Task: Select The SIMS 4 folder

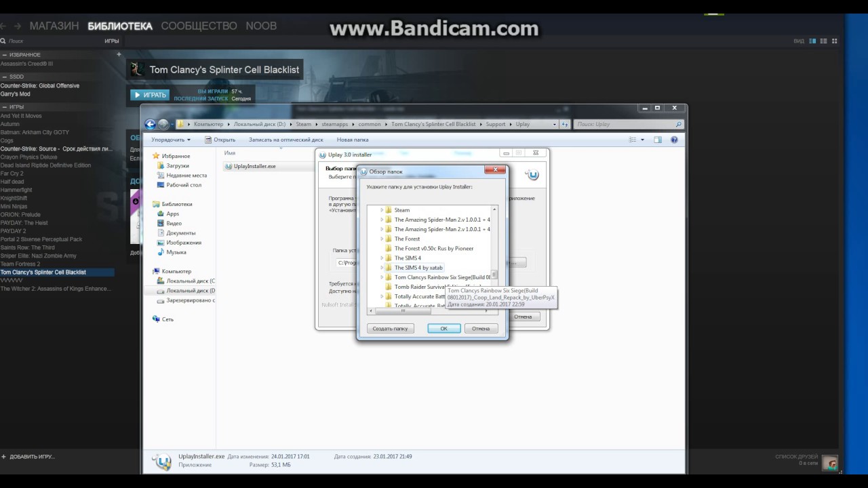Action: pos(408,258)
